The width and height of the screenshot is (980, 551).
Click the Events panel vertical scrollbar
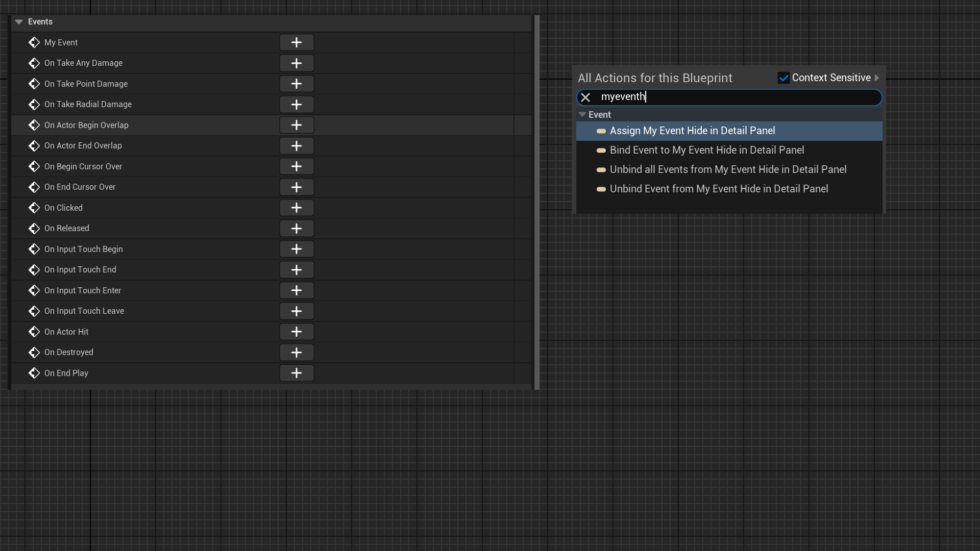pyautogui.click(x=536, y=203)
